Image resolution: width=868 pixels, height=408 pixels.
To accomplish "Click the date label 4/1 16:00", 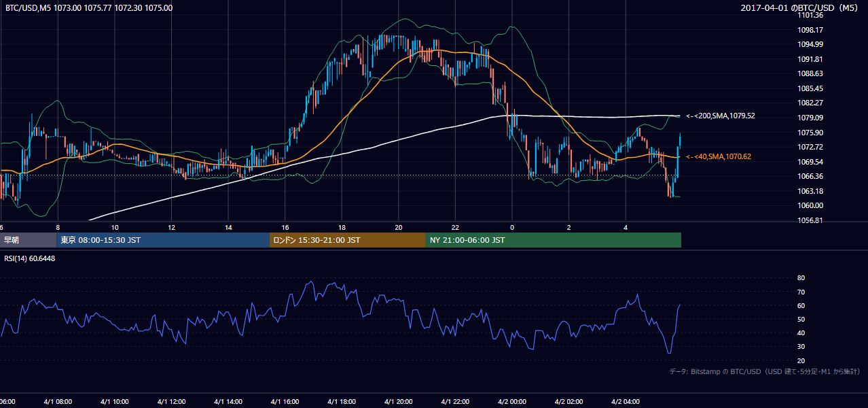I will 285,402.
